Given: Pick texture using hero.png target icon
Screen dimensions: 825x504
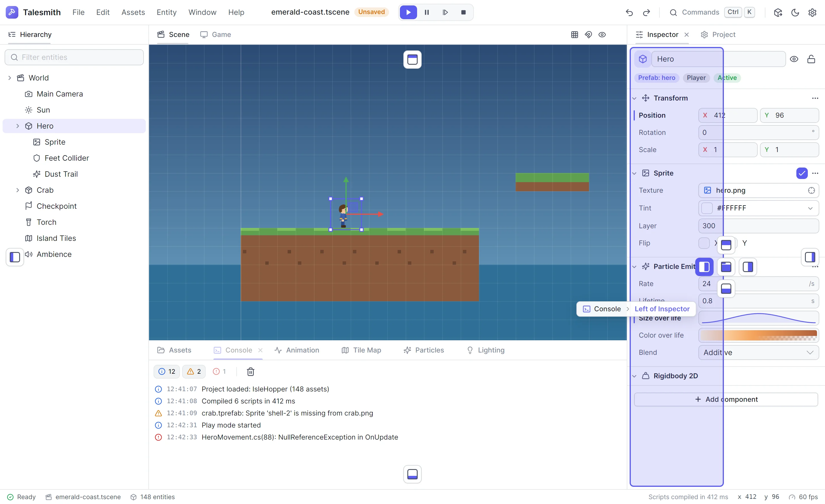Looking at the screenshot, I should pos(811,190).
